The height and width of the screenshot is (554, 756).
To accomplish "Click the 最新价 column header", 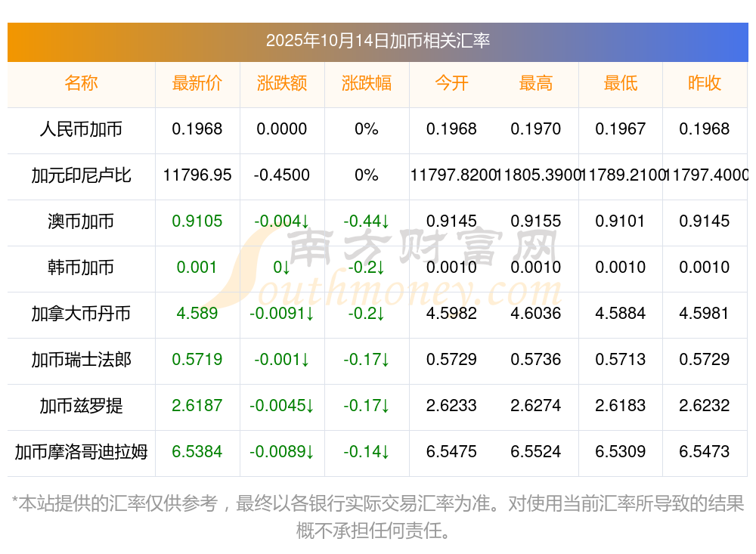I will [x=197, y=83].
